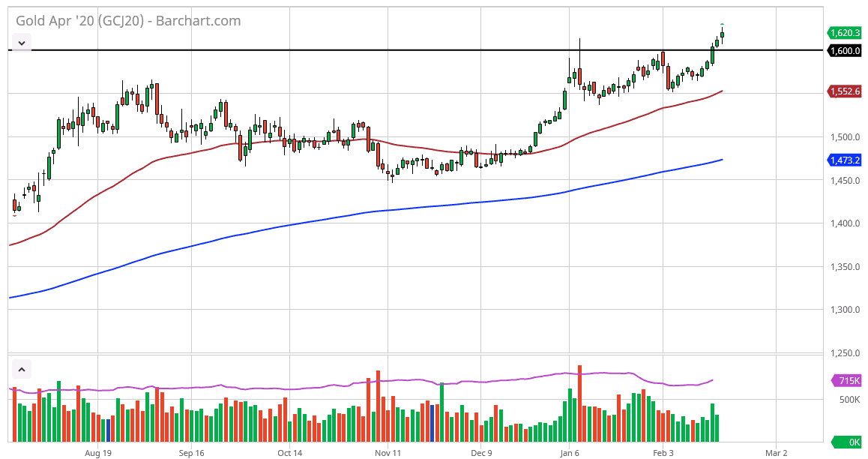Select the latest green candlestick on the chart
Image resolution: width=868 pixels, height=459 pixels.
click(722, 34)
